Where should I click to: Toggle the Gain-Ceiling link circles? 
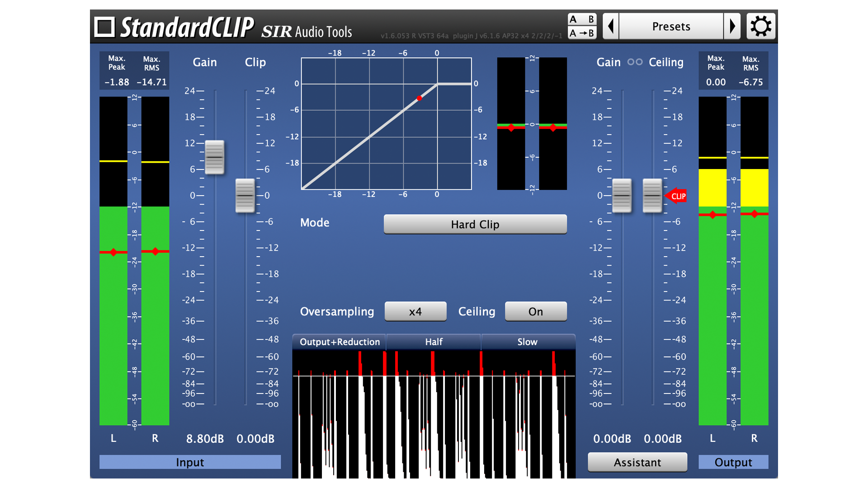(635, 62)
